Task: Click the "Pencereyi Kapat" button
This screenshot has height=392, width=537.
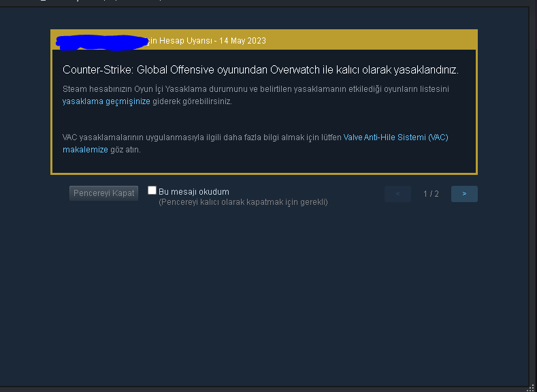Action: (x=103, y=193)
